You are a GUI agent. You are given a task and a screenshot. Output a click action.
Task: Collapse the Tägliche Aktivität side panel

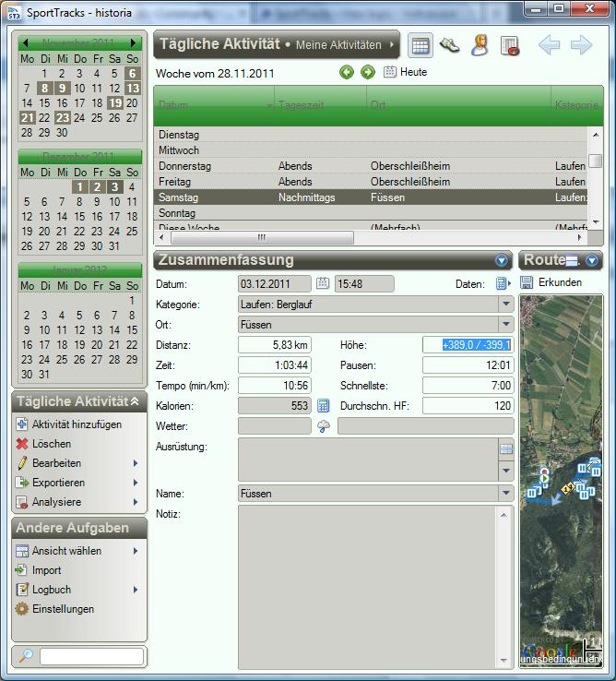click(x=135, y=401)
